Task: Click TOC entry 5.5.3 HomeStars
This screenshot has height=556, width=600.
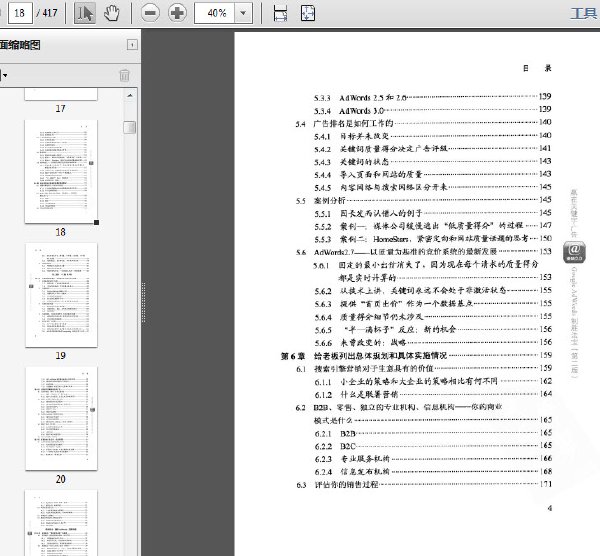Action: pyautogui.click(x=432, y=239)
